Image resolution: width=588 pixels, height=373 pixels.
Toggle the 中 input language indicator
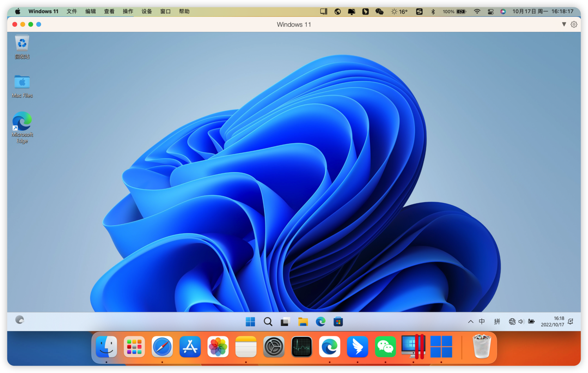coord(482,322)
